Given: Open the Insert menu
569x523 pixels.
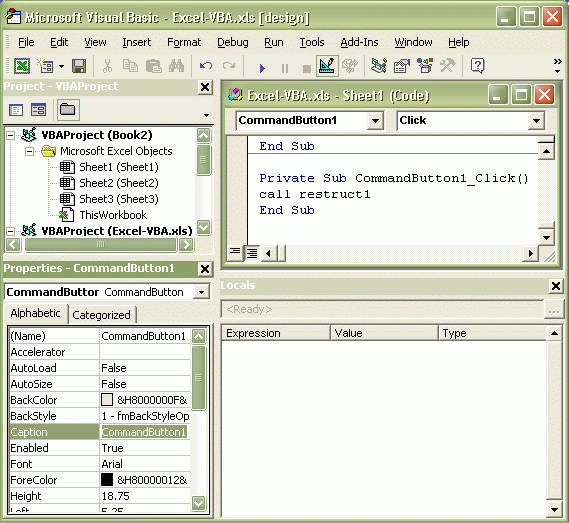Looking at the screenshot, I should [x=136, y=42].
